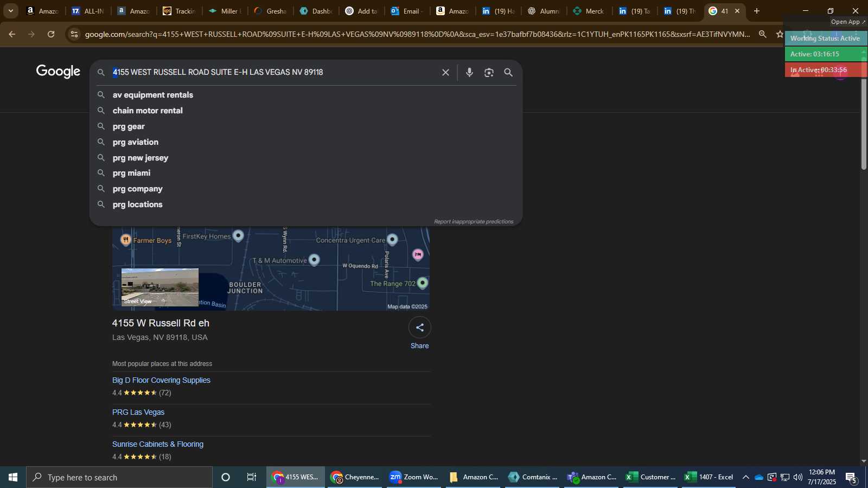Open 1407 Excel workbook from taskbar

click(710, 477)
